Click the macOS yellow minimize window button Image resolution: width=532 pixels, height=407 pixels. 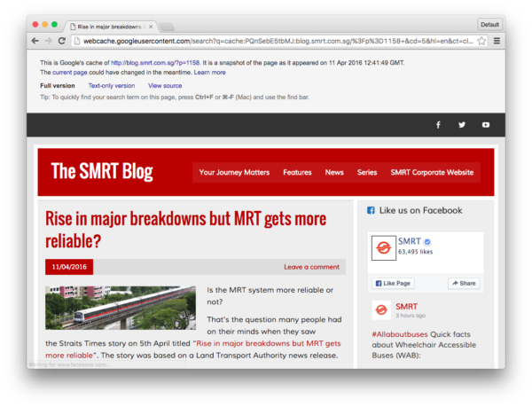coord(45,25)
